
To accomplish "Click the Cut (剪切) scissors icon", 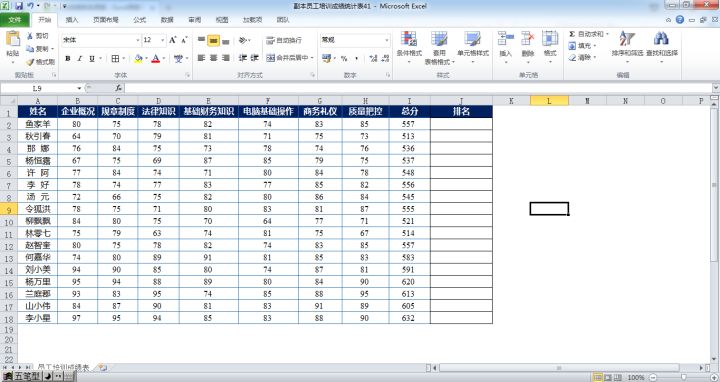I will pos(30,36).
